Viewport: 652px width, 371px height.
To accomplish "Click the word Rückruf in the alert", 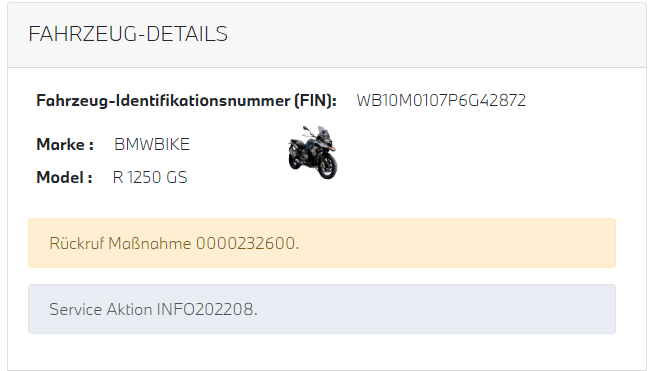I will 77,243.
